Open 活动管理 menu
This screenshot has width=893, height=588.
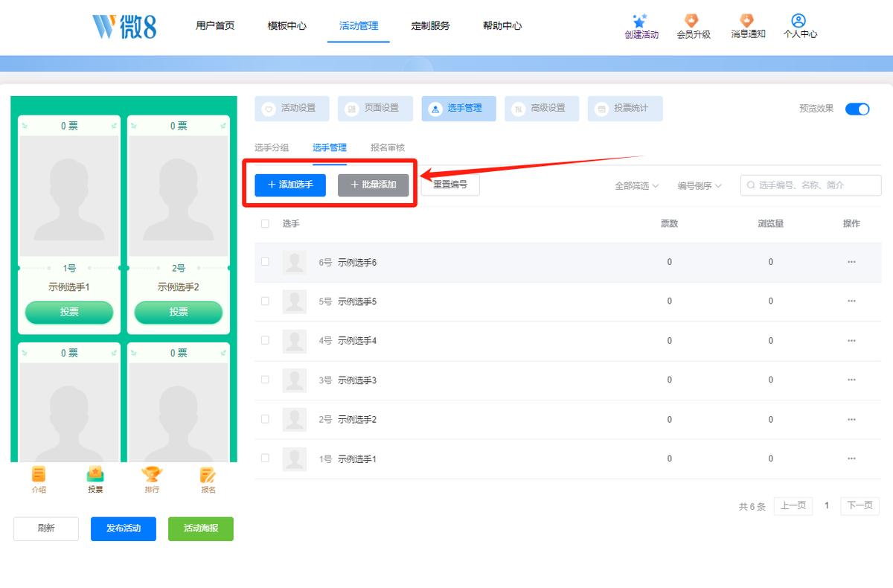[359, 25]
